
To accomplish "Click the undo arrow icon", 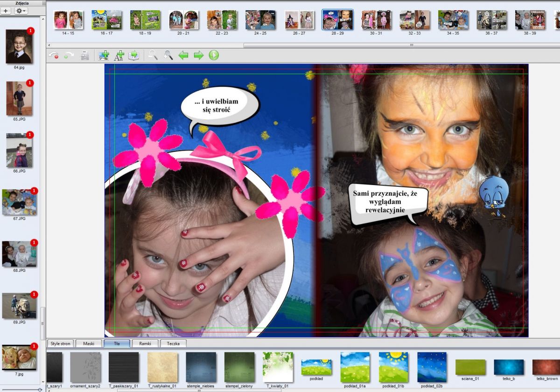I will (x=54, y=55).
